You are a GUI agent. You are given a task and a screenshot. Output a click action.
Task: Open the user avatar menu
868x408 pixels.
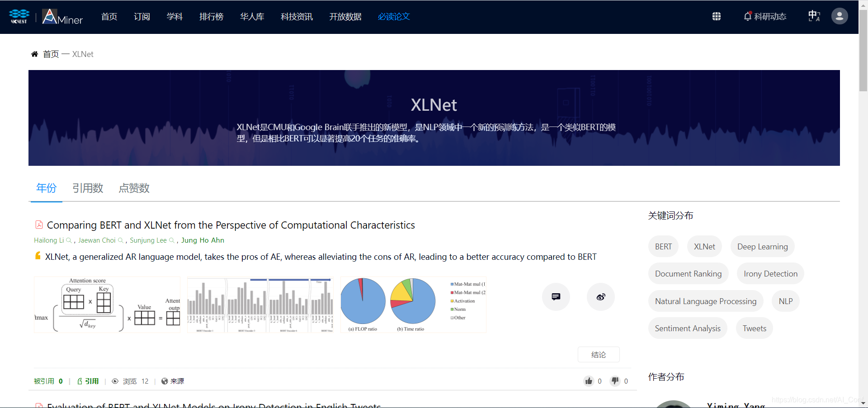coord(840,16)
